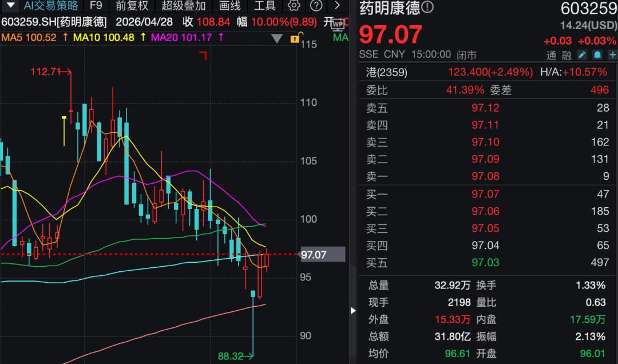Click the 开盘 96.01 value
The image size is (618, 364).
pyautogui.click(x=593, y=354)
